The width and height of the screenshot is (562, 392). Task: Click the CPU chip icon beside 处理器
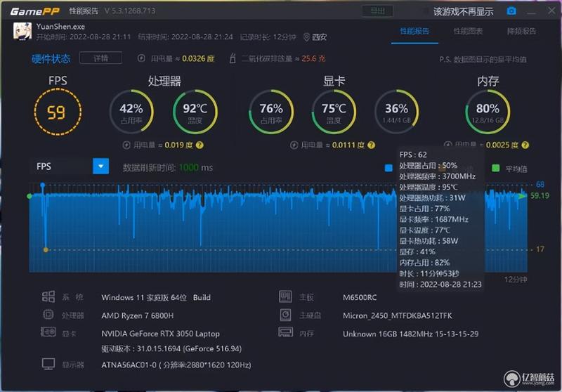pyautogui.click(x=48, y=315)
